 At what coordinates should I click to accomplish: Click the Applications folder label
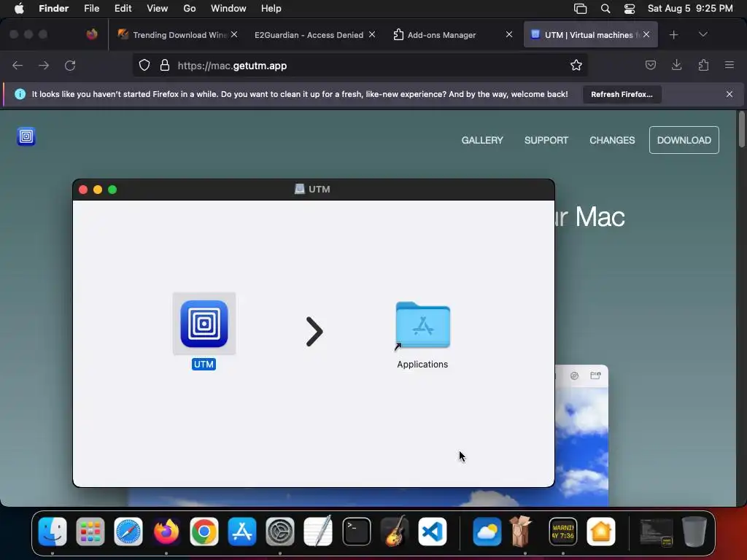click(x=422, y=365)
